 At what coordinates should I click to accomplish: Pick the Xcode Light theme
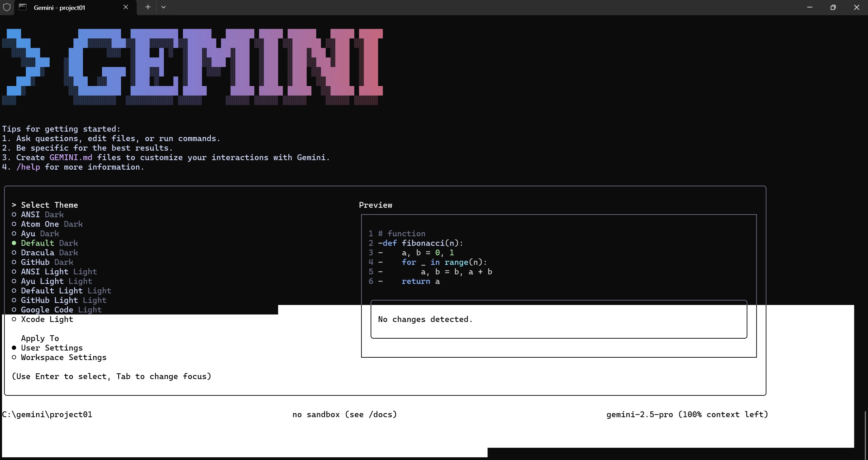click(47, 319)
